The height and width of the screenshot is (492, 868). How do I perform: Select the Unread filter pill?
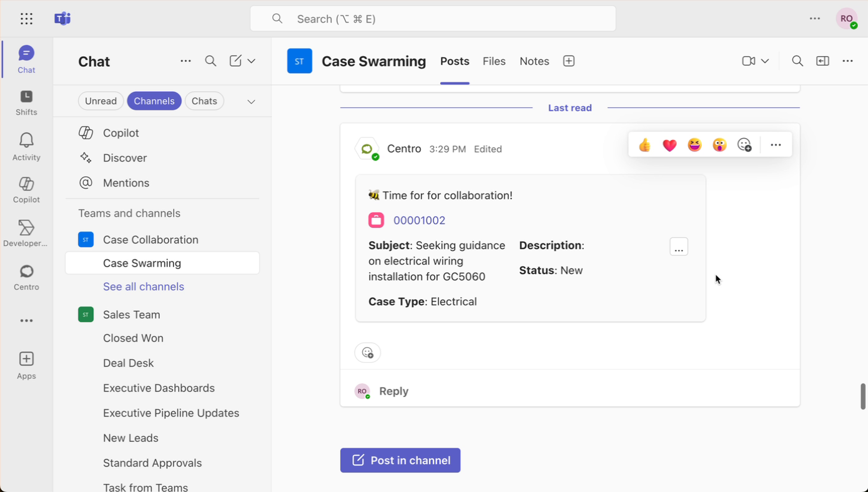pyautogui.click(x=101, y=101)
